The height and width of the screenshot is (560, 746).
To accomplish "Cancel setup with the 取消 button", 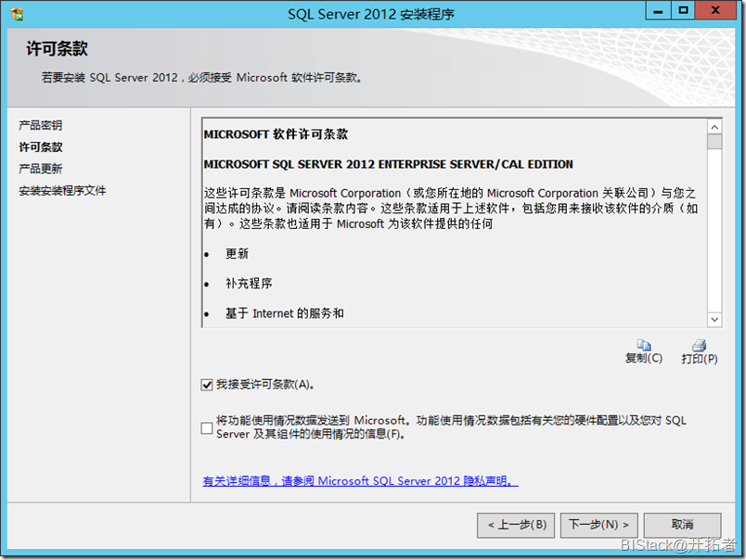I will pos(682,525).
